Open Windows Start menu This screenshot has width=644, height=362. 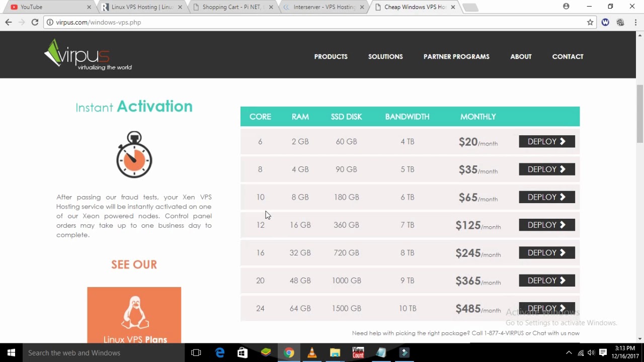11,352
